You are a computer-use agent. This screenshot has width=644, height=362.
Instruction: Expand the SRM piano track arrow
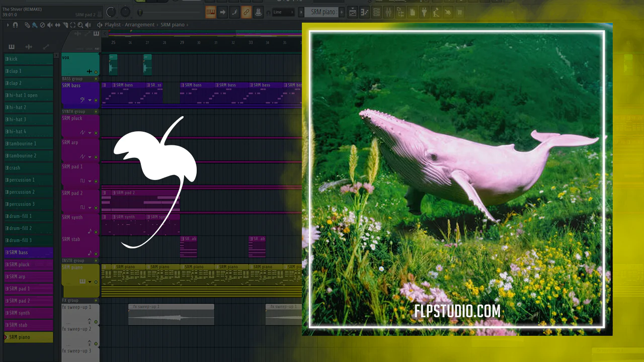click(x=90, y=282)
